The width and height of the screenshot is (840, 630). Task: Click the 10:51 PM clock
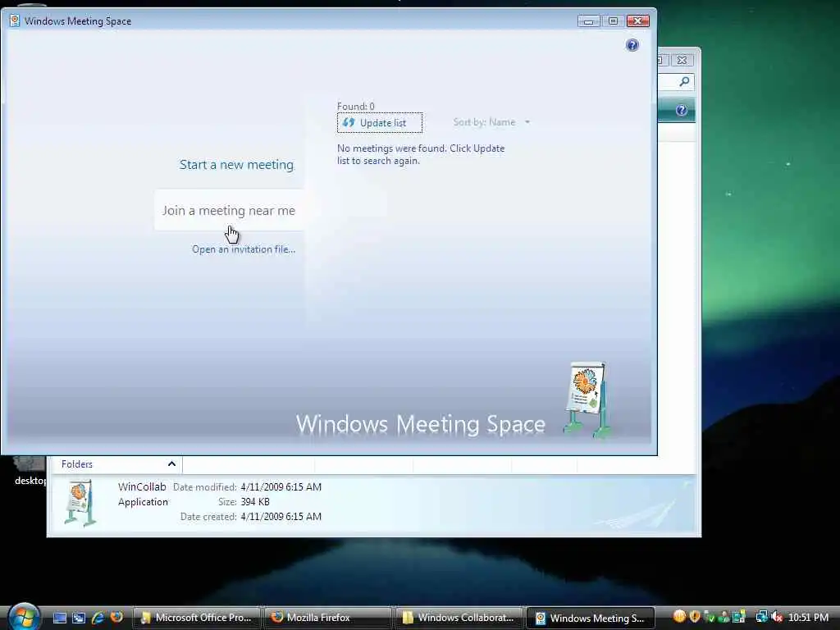[x=808, y=618]
